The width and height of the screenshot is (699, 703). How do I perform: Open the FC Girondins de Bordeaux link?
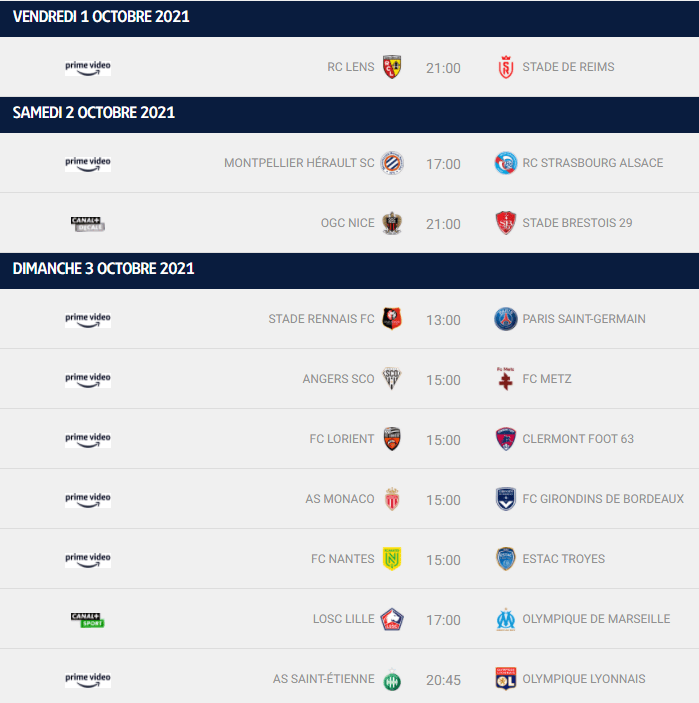(x=603, y=499)
